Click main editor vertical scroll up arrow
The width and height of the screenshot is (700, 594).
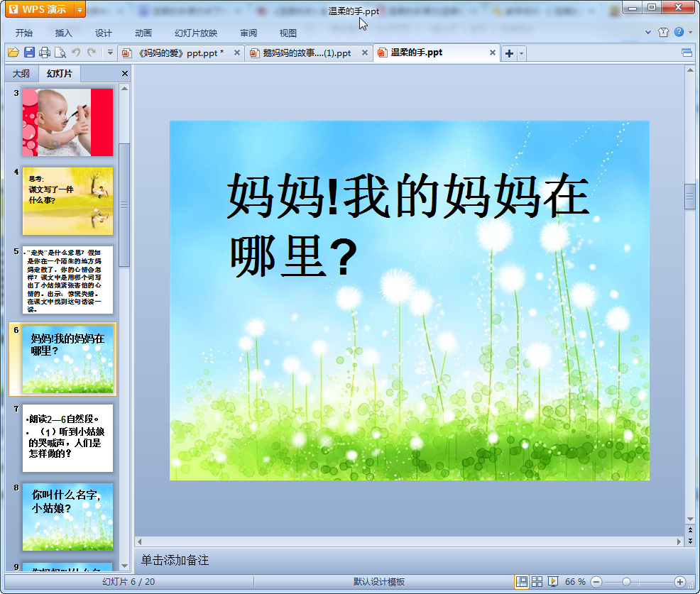pyautogui.click(x=690, y=70)
